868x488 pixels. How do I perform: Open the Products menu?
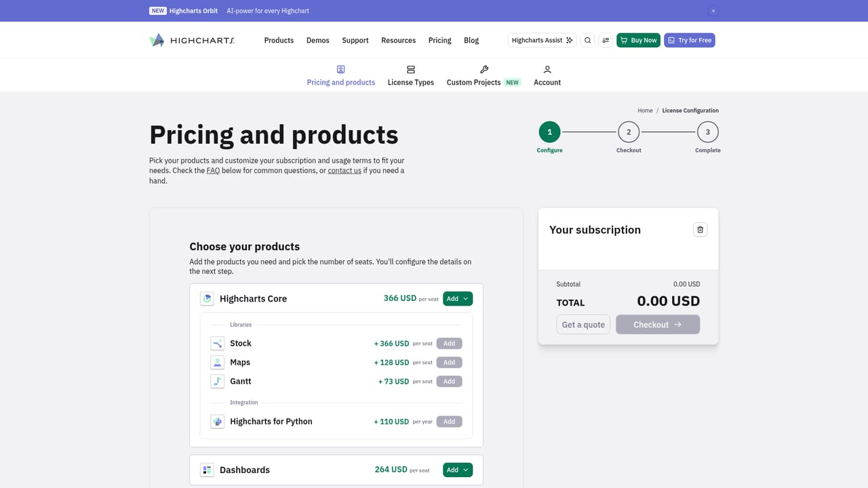pyautogui.click(x=279, y=40)
